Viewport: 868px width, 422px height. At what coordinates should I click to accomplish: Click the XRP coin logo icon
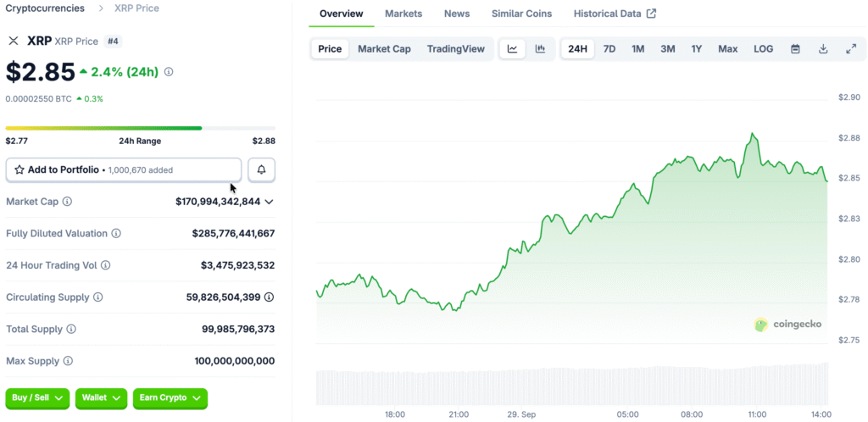point(14,41)
